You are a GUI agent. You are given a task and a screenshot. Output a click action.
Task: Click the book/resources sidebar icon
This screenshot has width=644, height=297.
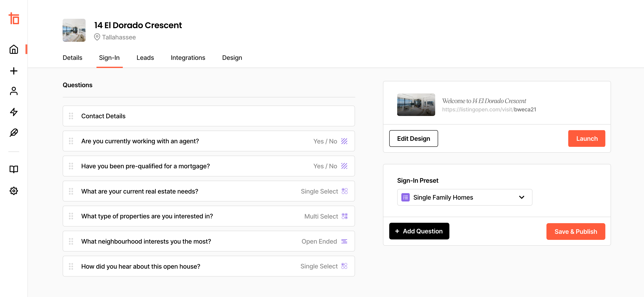coord(14,169)
